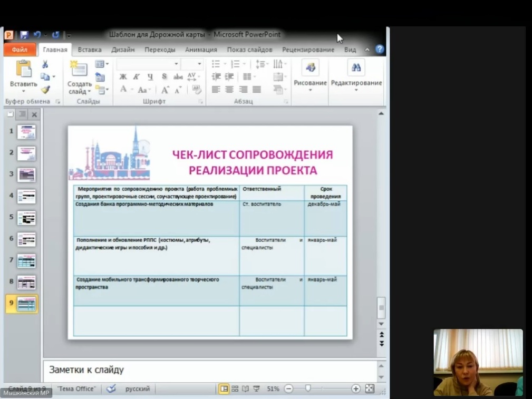Customize the Quick Access Toolbar
The image size is (532, 399).
point(69,35)
